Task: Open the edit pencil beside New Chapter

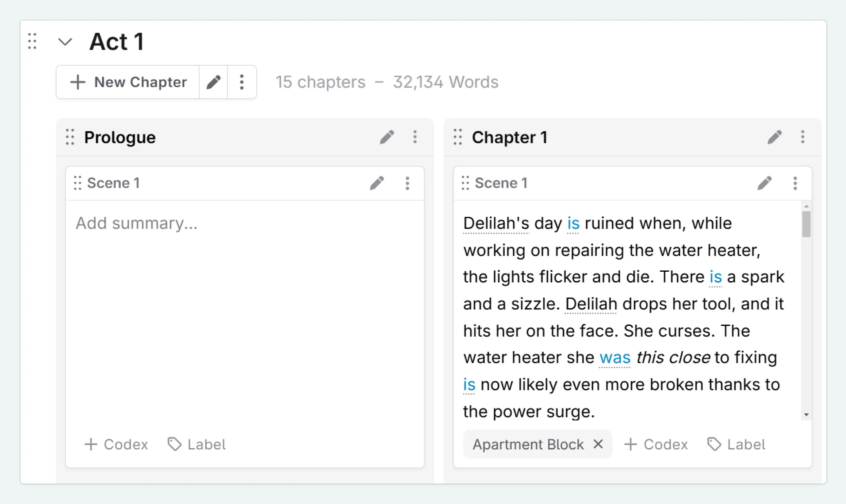Action: 214,82
